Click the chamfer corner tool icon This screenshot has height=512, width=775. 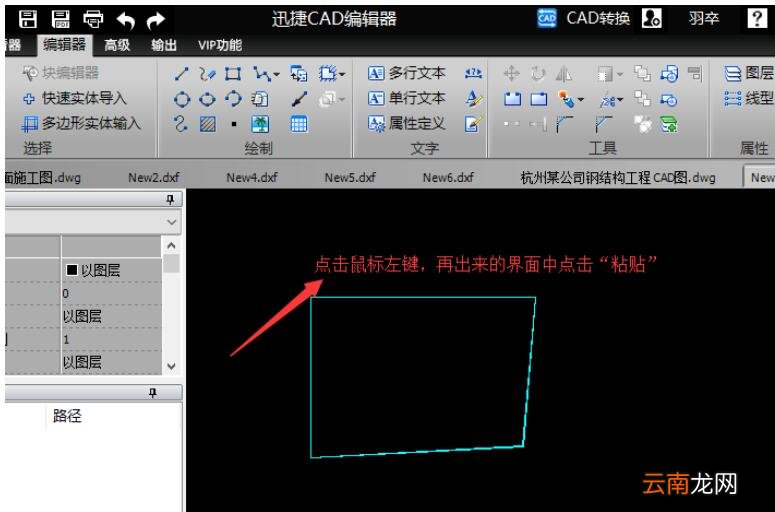click(603, 125)
